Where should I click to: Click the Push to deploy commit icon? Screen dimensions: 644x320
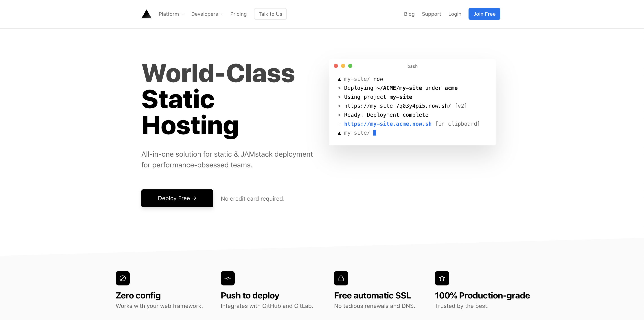pyautogui.click(x=228, y=278)
